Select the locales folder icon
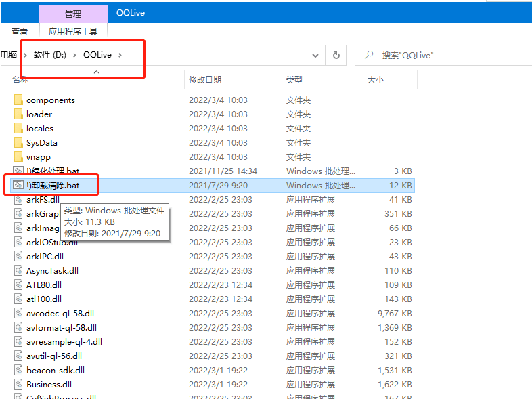 click(19, 128)
